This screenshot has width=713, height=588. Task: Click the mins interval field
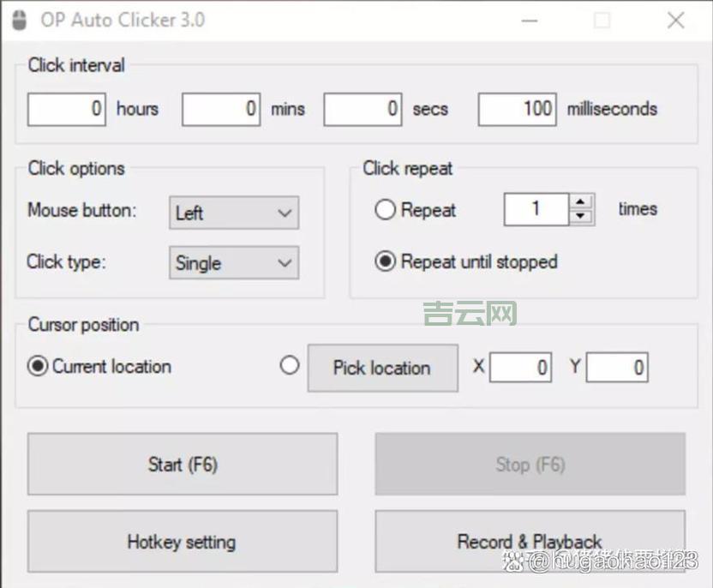(x=221, y=109)
